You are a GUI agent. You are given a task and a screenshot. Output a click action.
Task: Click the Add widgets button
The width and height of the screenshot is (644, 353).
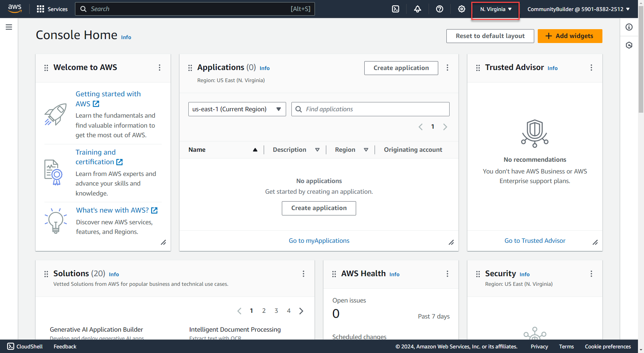tap(570, 36)
